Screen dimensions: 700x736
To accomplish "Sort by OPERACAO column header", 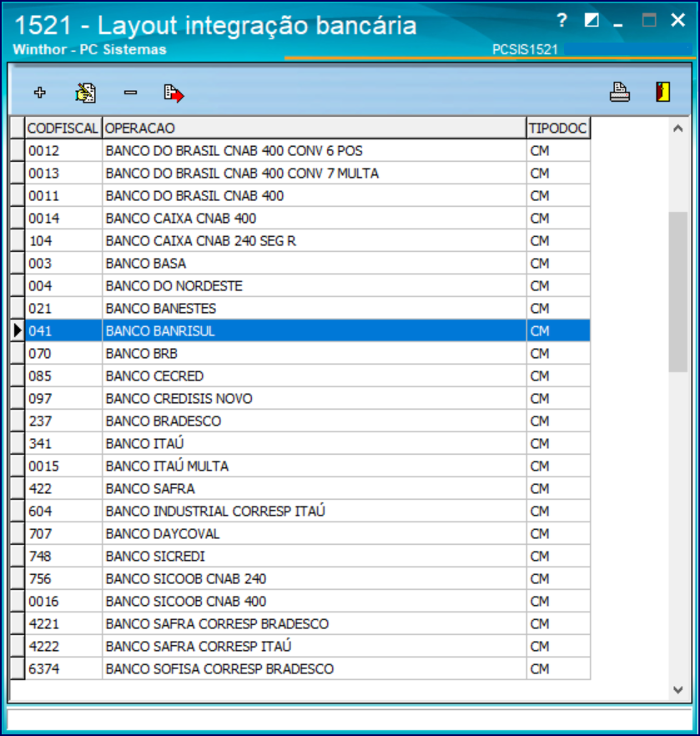I will coord(315,129).
